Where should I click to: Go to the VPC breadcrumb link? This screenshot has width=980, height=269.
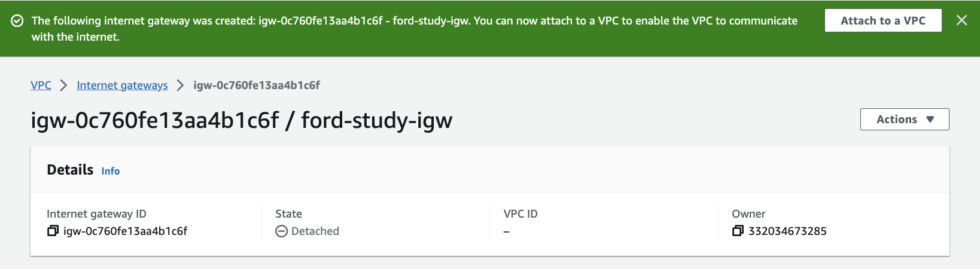(41, 85)
